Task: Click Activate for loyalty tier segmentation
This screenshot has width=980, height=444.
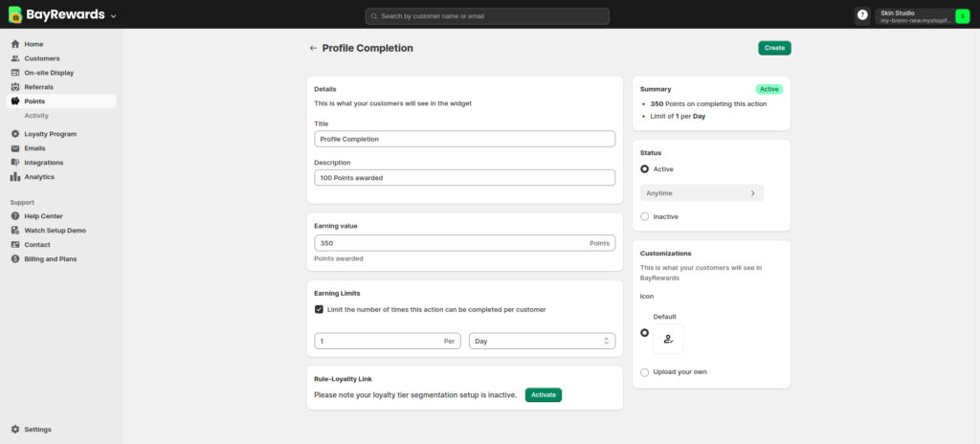Action: pyautogui.click(x=543, y=394)
